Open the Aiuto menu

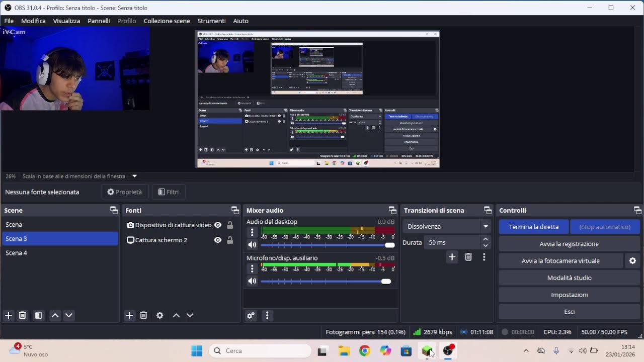(x=240, y=21)
